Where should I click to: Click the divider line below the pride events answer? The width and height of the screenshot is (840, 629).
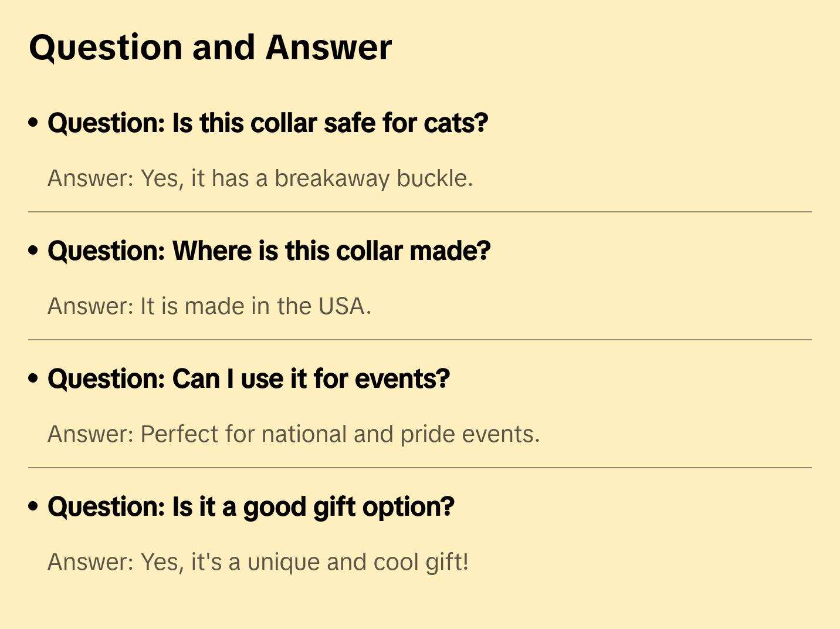[x=420, y=468]
